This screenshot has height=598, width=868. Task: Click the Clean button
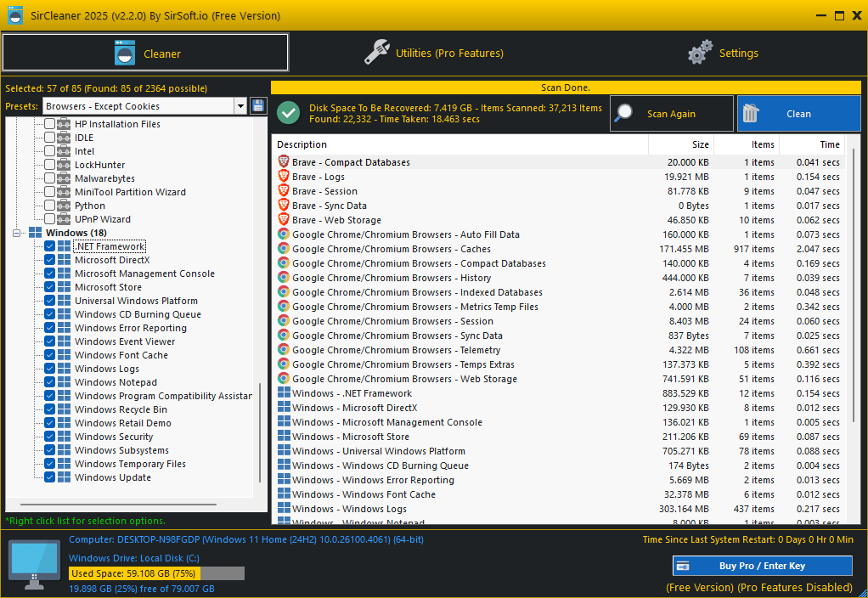[799, 114]
